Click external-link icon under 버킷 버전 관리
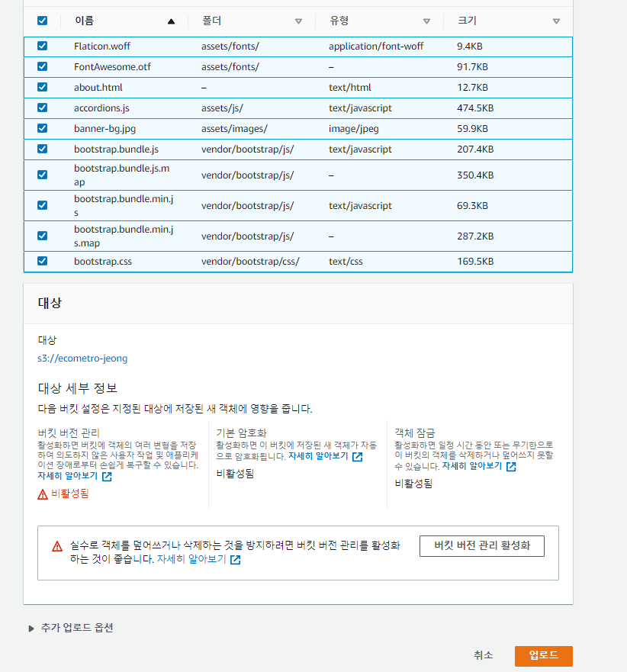 click(107, 477)
